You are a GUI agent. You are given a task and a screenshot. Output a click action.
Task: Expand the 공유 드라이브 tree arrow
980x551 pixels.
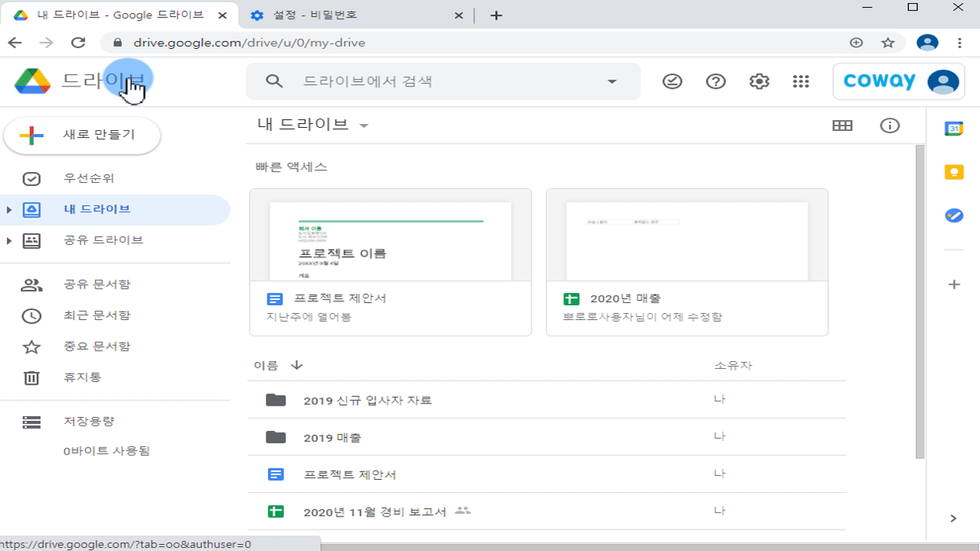click(8, 240)
